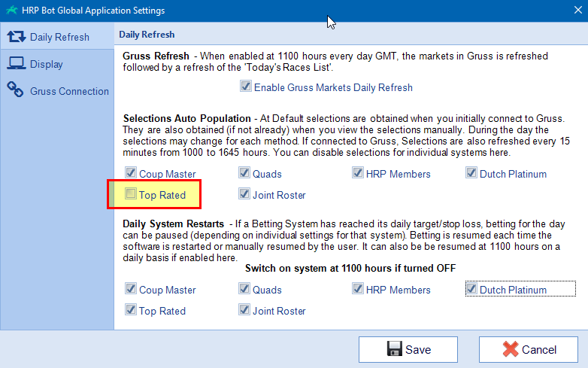Click the Display laptop icon in sidebar
The image size is (588, 368).
coord(16,63)
